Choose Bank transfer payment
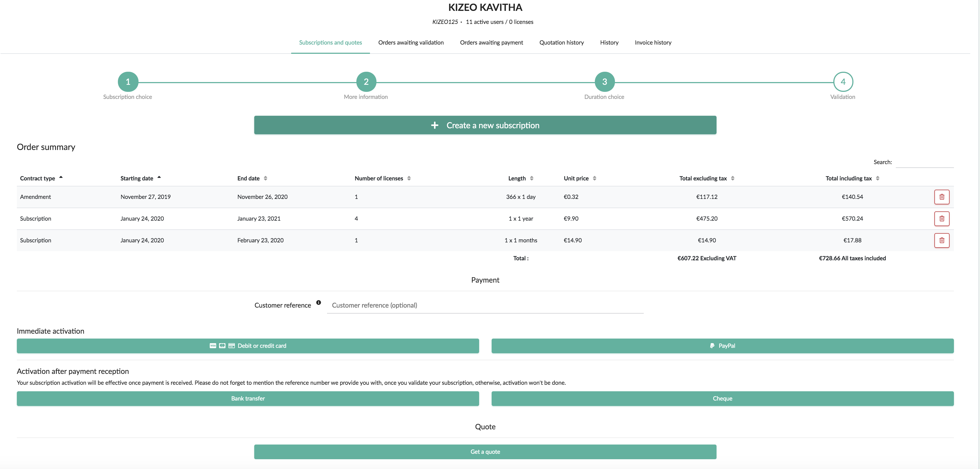980x469 pixels. pos(248,398)
